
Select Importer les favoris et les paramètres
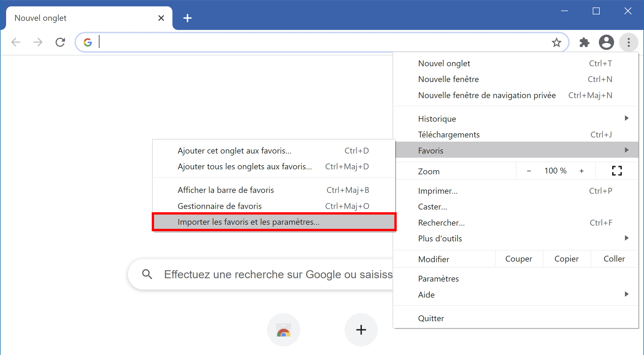click(x=274, y=222)
